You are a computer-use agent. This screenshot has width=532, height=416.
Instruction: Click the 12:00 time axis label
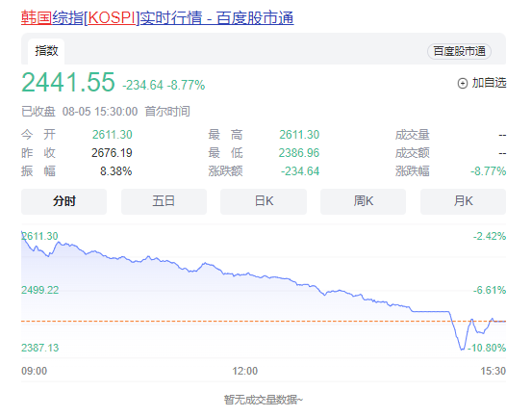tap(244, 371)
